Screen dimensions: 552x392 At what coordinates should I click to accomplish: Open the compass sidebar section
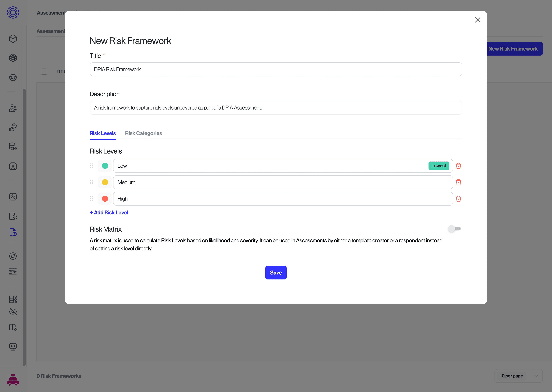(x=13, y=256)
